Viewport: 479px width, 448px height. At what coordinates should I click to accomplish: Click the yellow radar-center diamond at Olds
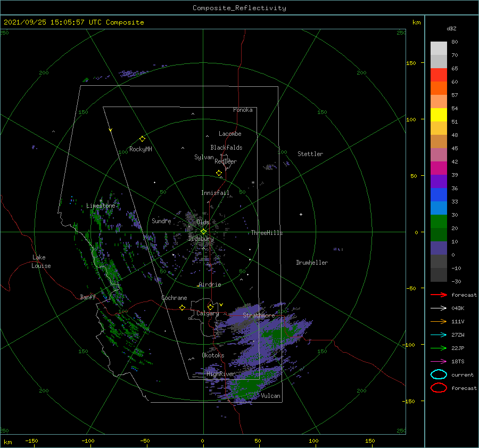coord(203,232)
